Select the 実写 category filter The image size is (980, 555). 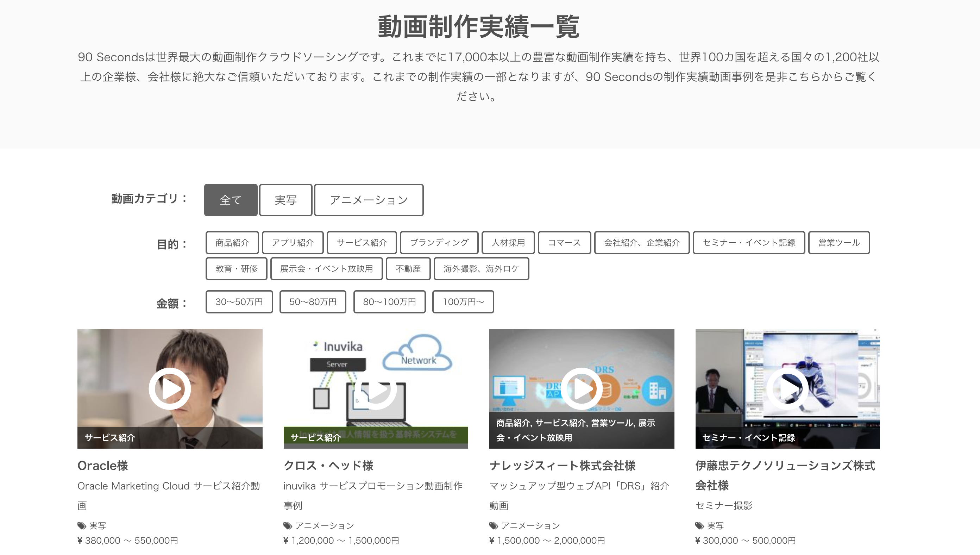(285, 200)
